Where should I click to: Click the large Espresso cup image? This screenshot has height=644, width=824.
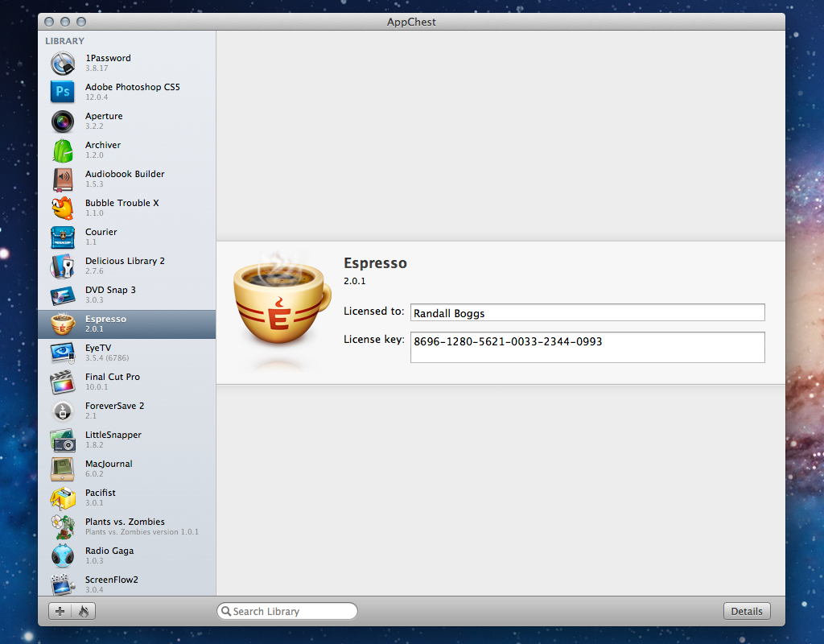(x=282, y=299)
